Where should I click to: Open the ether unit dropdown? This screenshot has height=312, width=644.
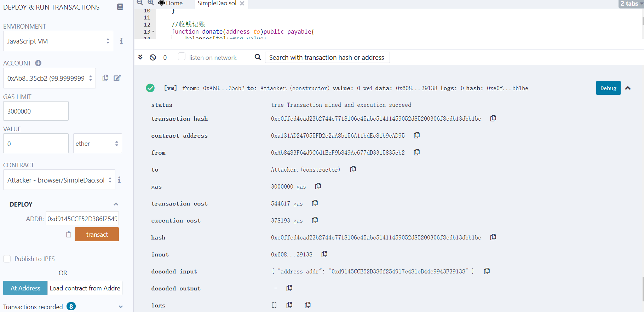97,143
